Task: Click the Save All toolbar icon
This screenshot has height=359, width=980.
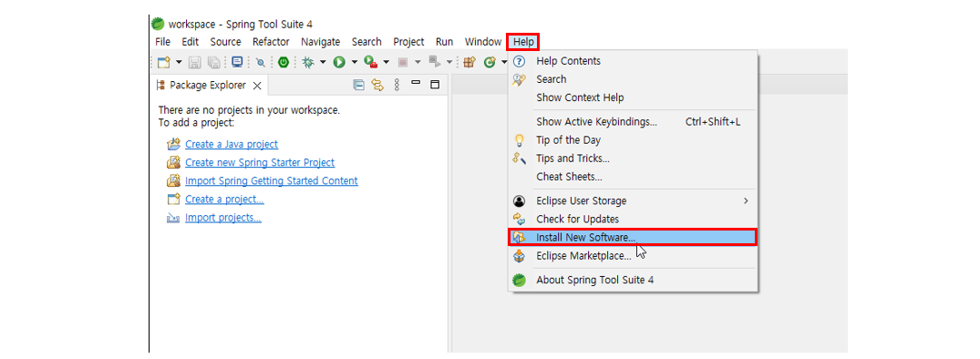Action: click(213, 62)
